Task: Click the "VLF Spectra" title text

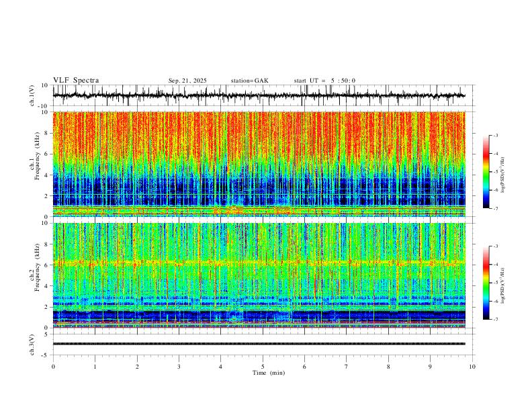Action: pyautogui.click(x=76, y=81)
